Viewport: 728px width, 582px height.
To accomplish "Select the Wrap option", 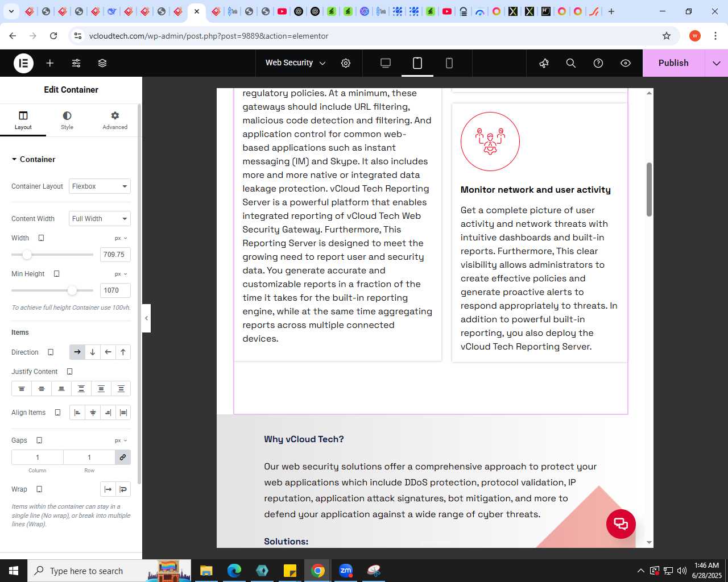I will (x=123, y=489).
